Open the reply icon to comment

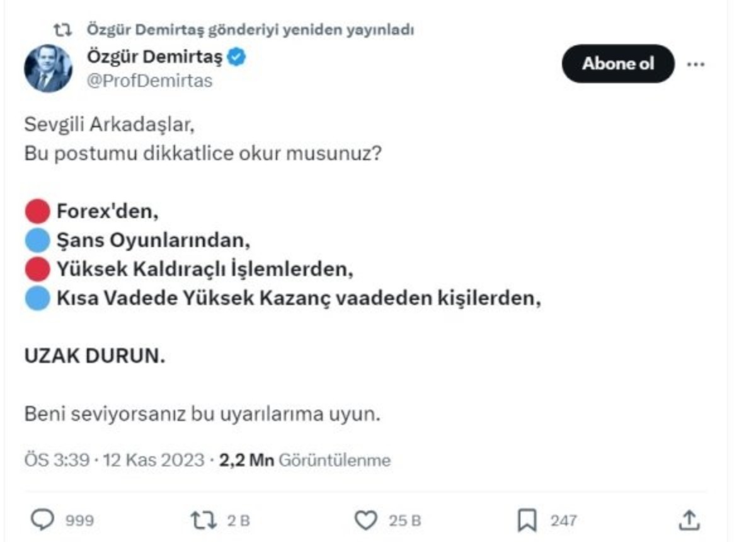point(42,519)
